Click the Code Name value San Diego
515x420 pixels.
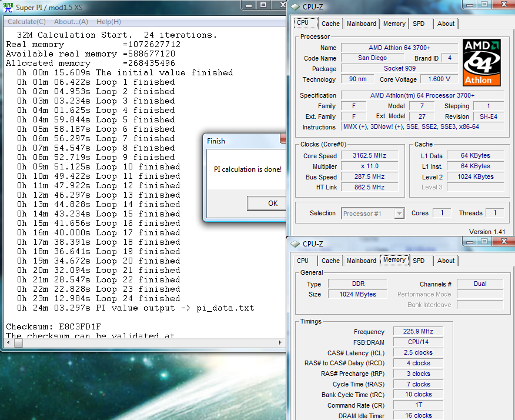(372, 58)
